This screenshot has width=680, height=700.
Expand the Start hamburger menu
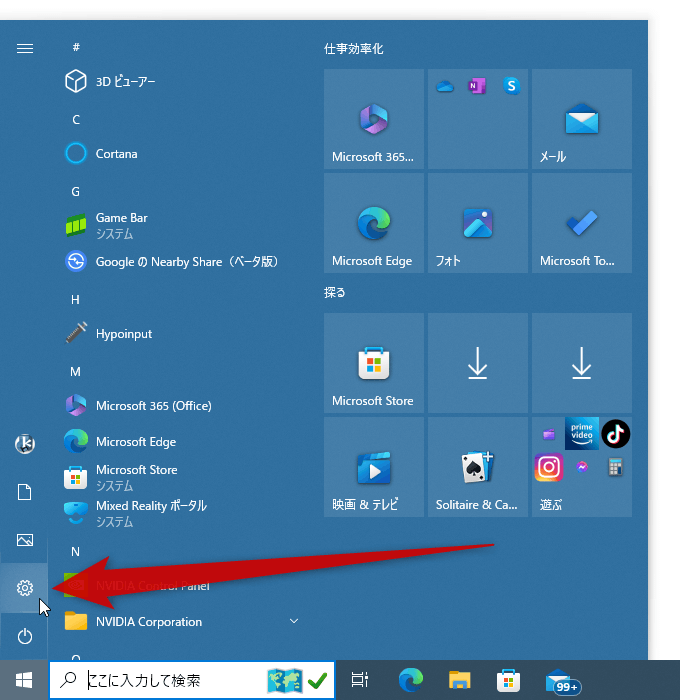click(x=25, y=48)
